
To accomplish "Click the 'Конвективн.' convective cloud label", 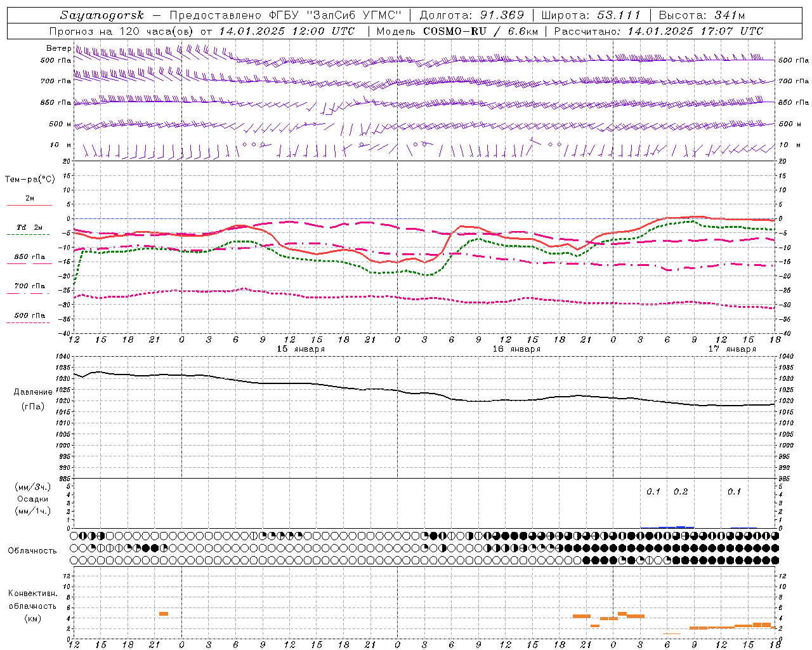I will point(33,594).
